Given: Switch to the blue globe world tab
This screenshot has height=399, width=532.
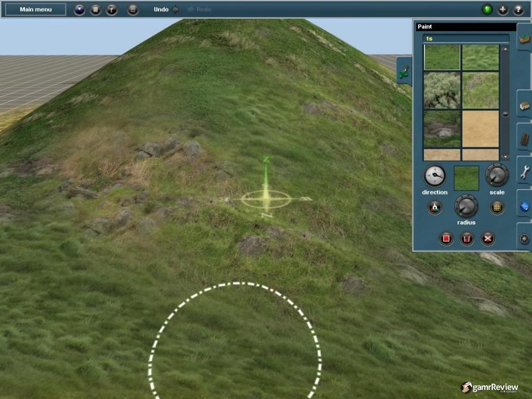Looking at the screenshot, I should pyautogui.click(x=525, y=205).
